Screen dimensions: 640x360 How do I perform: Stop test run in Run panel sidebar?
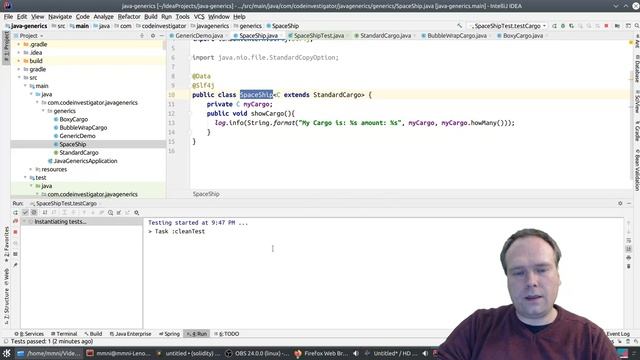(16, 232)
